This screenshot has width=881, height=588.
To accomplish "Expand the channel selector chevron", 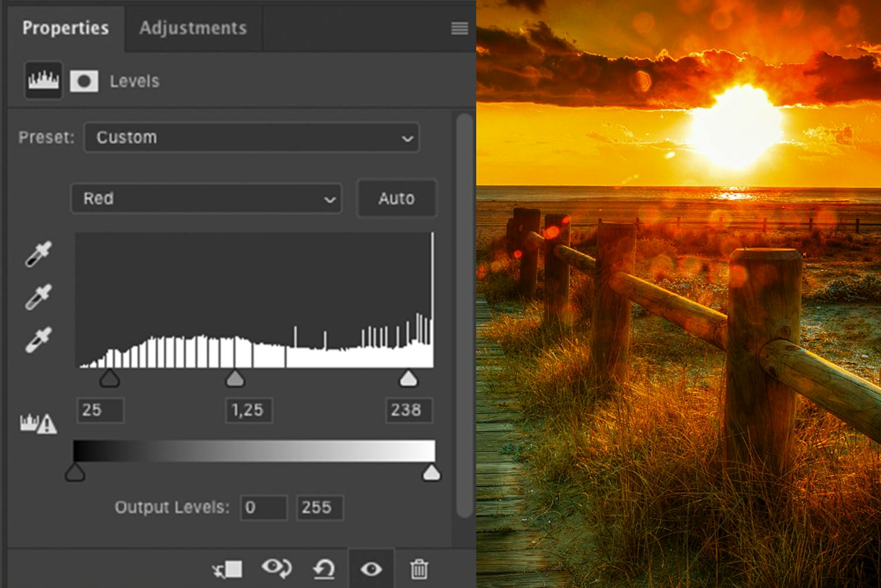I will pyautogui.click(x=329, y=199).
